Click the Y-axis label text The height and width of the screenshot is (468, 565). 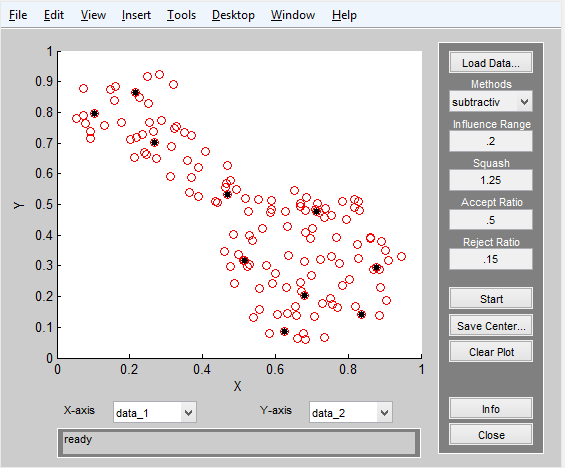(x=276, y=410)
